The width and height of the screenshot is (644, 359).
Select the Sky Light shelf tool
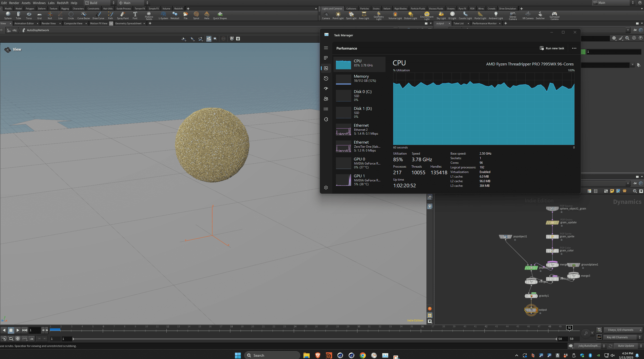441,15
